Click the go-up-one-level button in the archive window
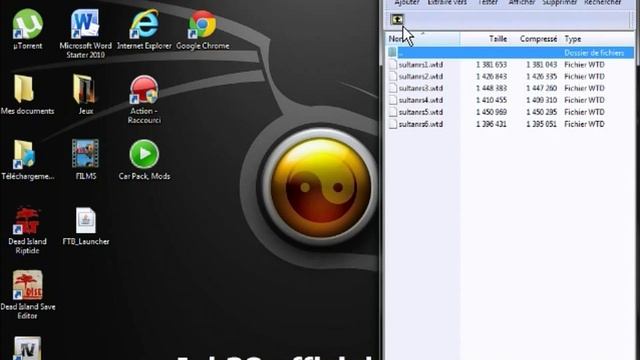 397,19
